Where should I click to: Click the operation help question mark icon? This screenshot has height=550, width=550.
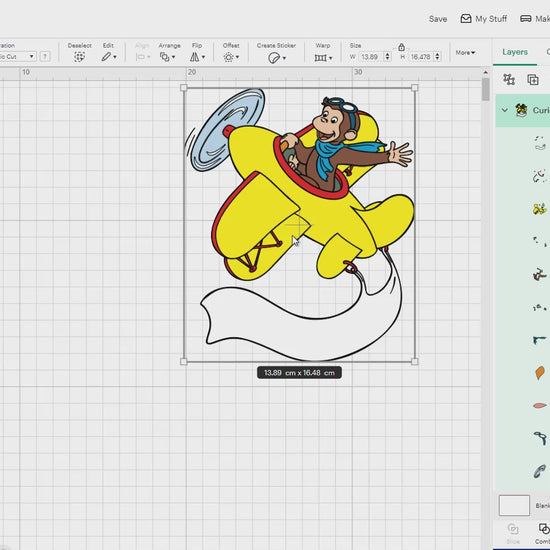click(x=45, y=56)
